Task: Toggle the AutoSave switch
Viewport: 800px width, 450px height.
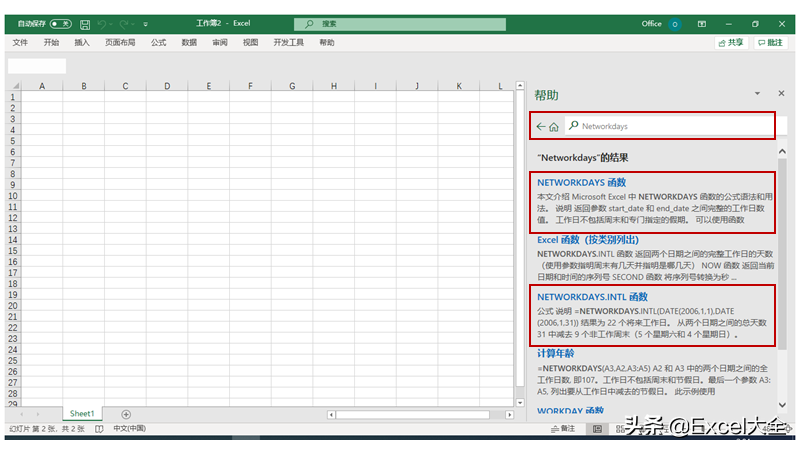Action: (x=61, y=24)
